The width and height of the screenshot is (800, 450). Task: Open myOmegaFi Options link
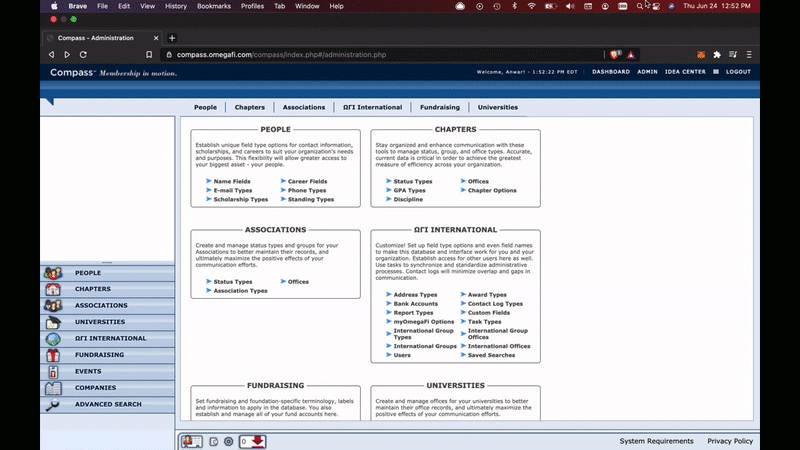423,322
